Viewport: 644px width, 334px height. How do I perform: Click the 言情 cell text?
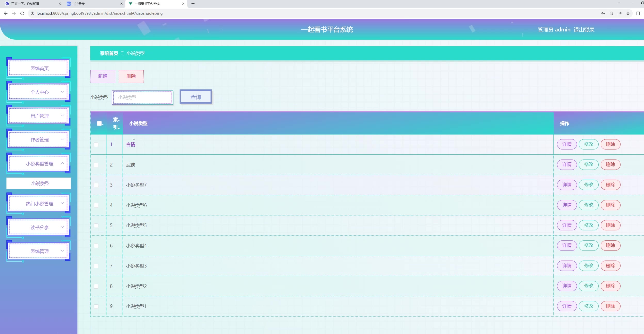[x=131, y=145]
